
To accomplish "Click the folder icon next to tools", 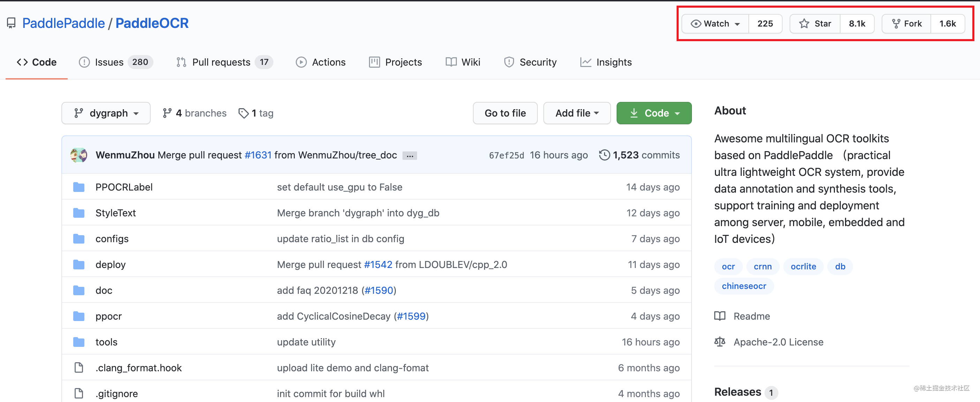I will point(79,342).
